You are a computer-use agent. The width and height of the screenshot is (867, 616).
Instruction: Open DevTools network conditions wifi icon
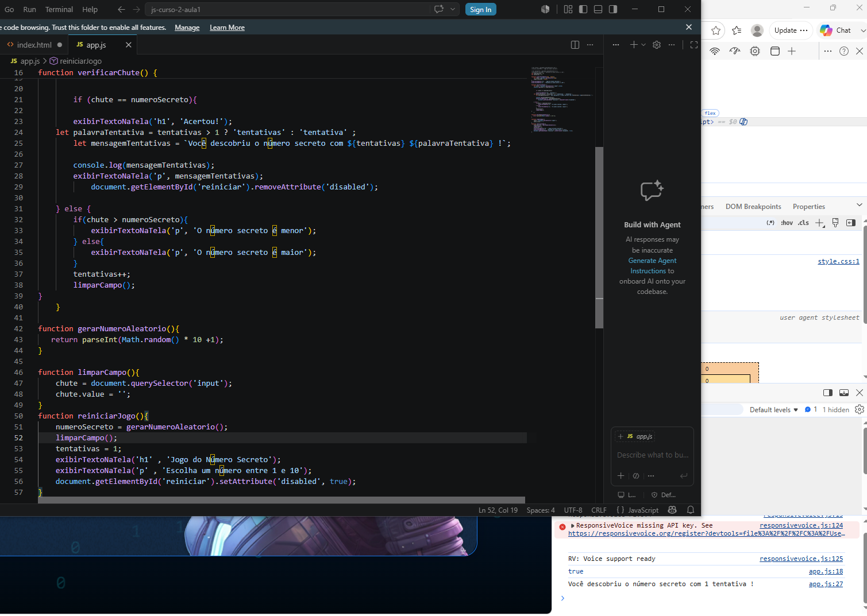click(715, 51)
